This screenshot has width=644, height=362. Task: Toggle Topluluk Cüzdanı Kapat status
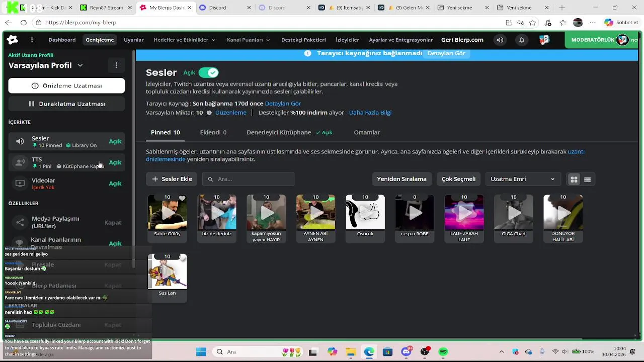click(113, 325)
